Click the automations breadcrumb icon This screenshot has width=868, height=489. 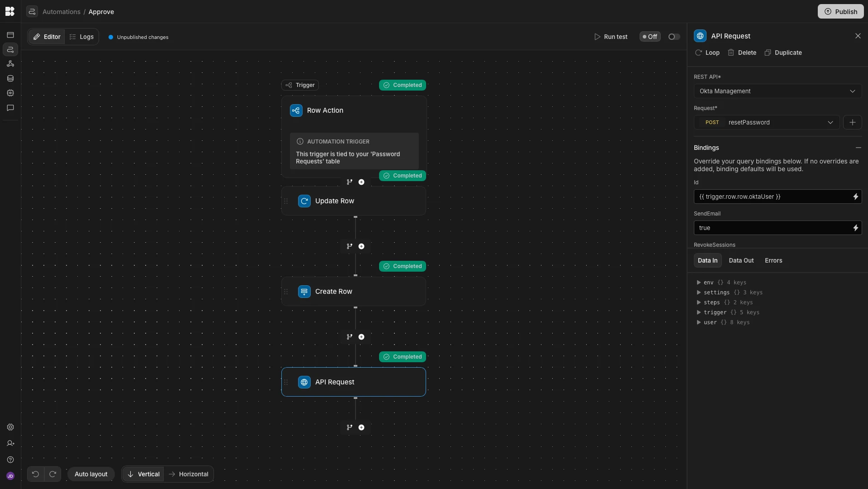(x=32, y=11)
